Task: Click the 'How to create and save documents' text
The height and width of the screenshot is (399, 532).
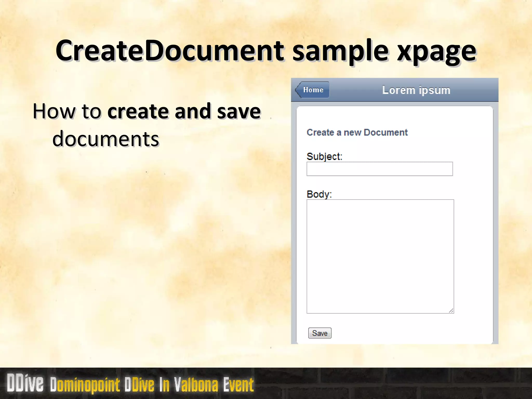Action: point(147,125)
